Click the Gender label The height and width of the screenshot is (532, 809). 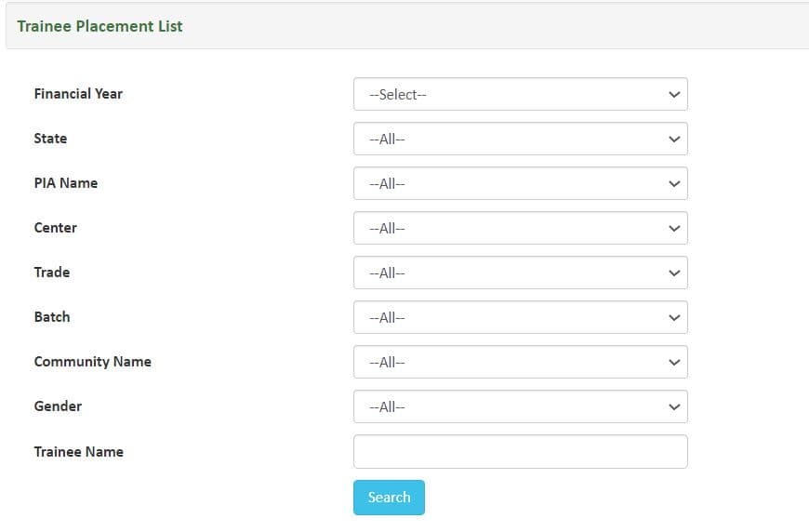click(x=58, y=406)
